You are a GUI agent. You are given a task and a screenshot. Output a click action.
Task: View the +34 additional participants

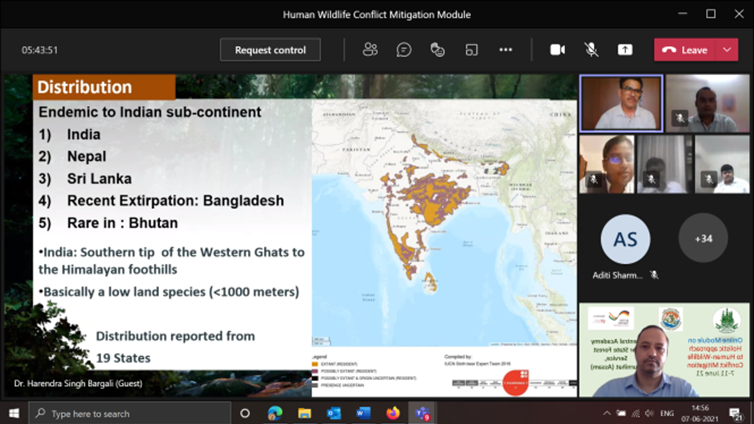703,238
